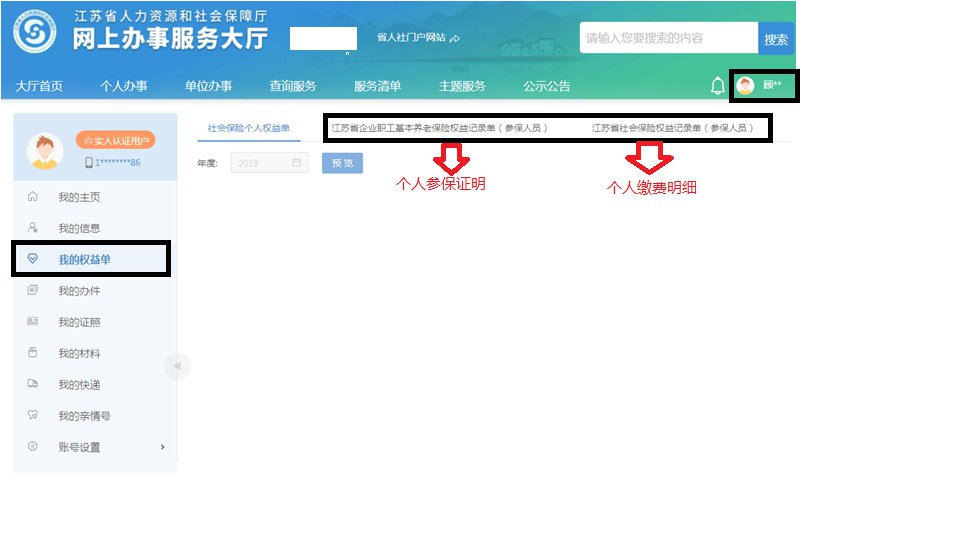Switch to 江苏省企业职工基本养老保险权益记录单 tab

pos(440,128)
